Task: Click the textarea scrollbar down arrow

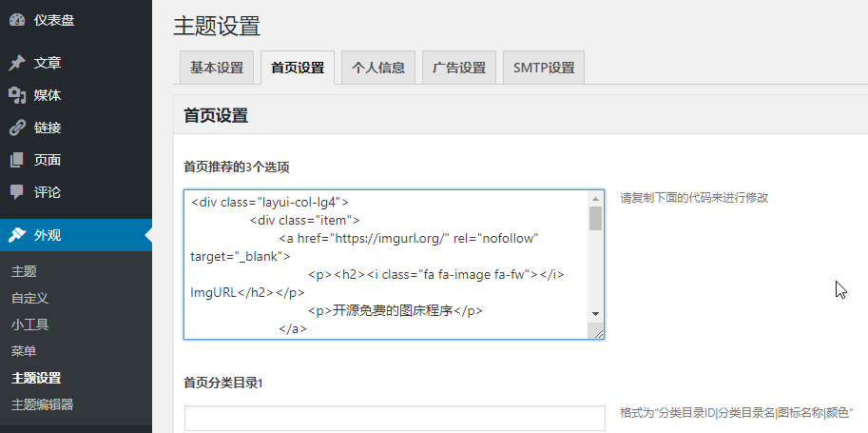Action: tap(595, 313)
